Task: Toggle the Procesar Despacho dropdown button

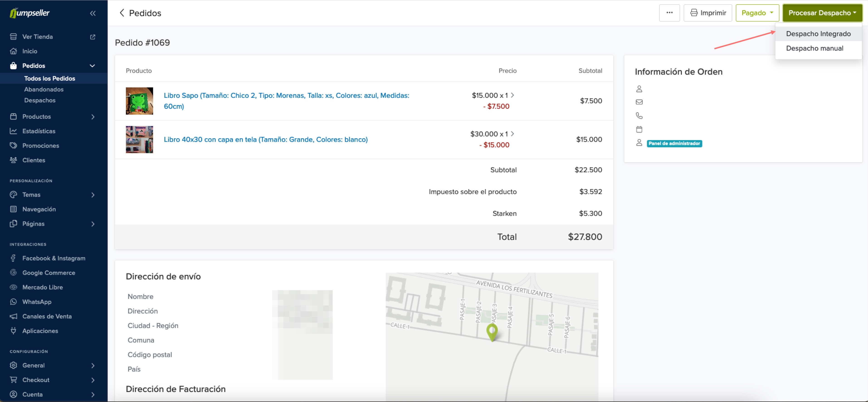Action: click(822, 13)
